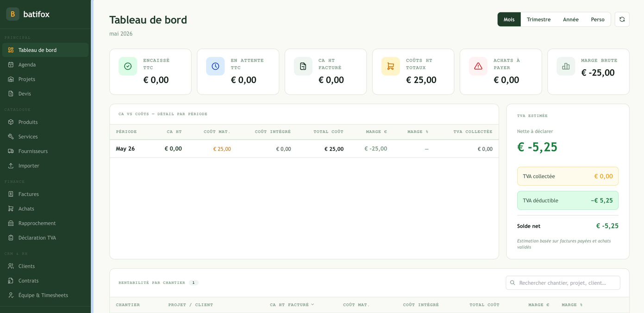Open the Importer page
The height and width of the screenshot is (313, 644).
[45, 166]
